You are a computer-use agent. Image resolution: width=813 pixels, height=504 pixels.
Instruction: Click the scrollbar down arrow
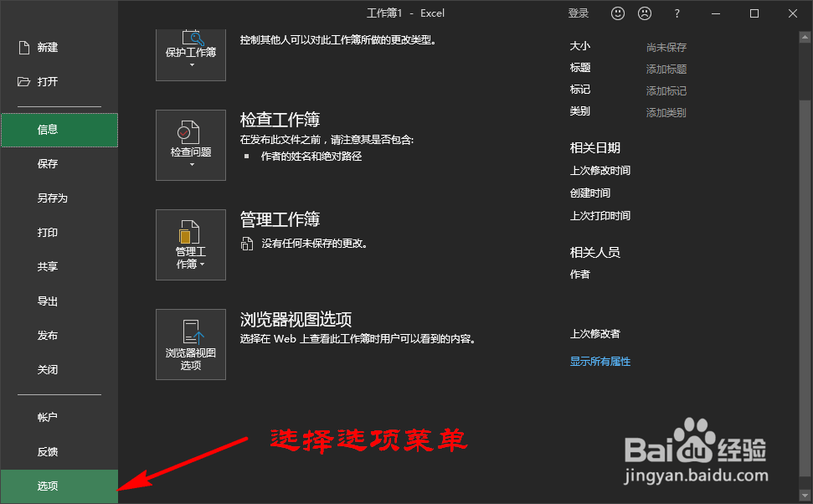(x=806, y=496)
